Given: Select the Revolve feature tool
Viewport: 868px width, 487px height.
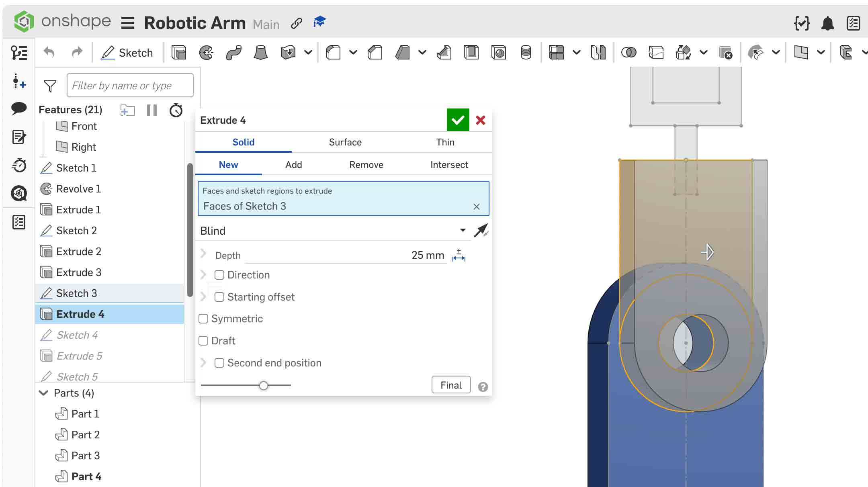Looking at the screenshot, I should click(x=206, y=52).
